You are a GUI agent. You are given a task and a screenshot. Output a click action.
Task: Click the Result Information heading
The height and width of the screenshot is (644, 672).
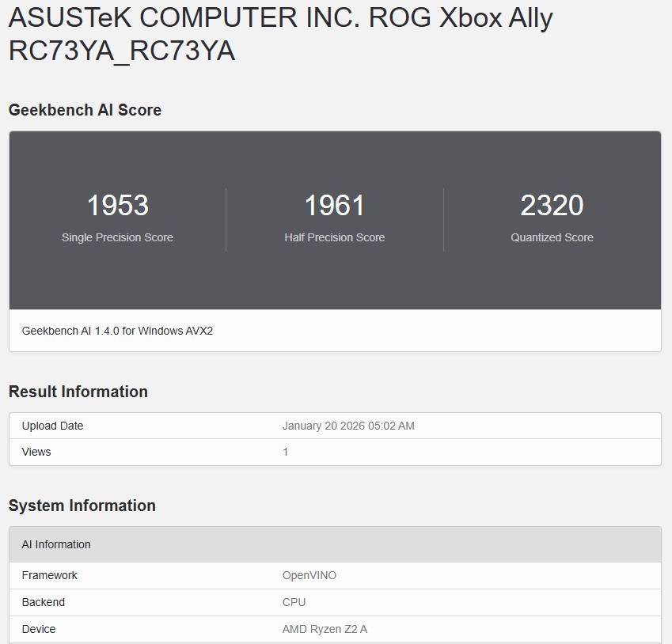pyautogui.click(x=78, y=392)
